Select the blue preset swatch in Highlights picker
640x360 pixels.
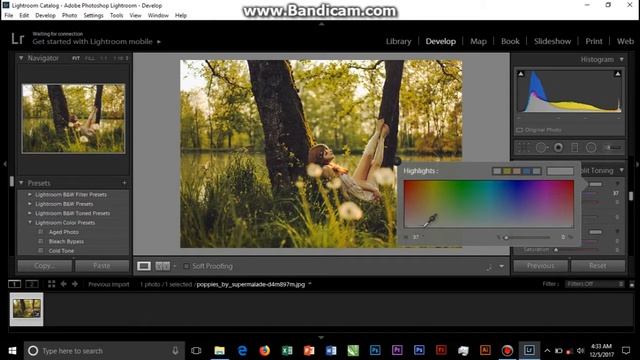click(527, 171)
